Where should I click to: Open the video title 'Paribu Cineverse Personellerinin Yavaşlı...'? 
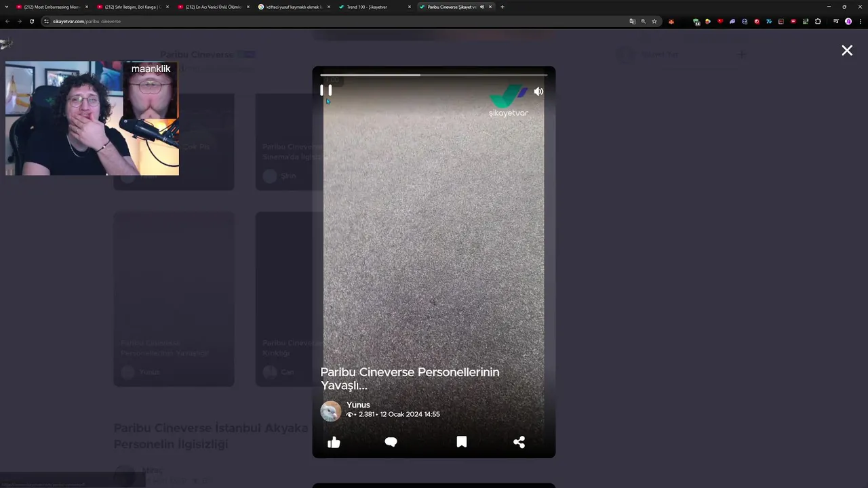[410, 378]
